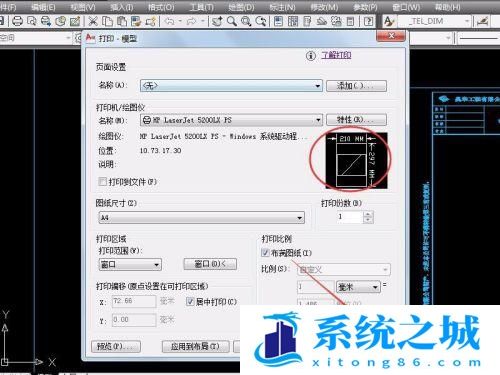Viewport: 500px width, 375px height.
Task: Click the X offset input field
Action: click(134, 302)
